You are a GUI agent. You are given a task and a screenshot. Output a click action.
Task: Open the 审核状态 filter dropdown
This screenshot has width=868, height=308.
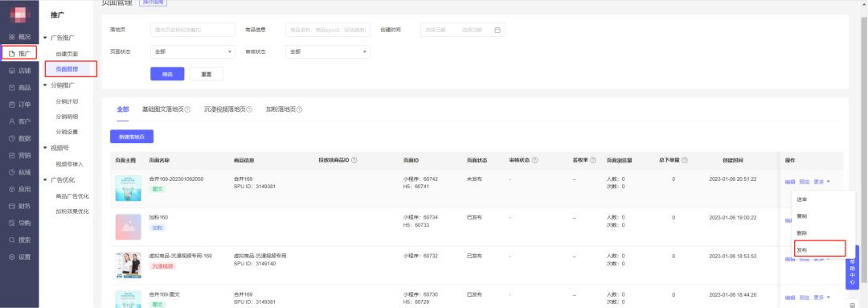[x=328, y=51]
